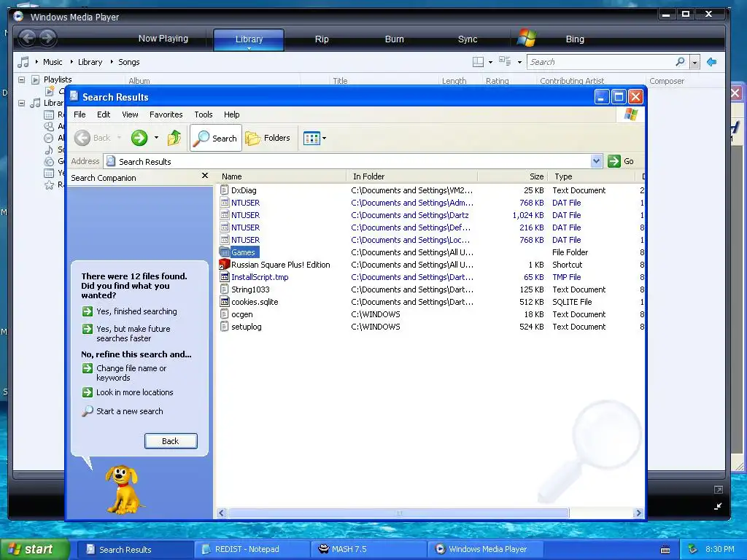Switch to Library tab in Media Player

point(249,39)
